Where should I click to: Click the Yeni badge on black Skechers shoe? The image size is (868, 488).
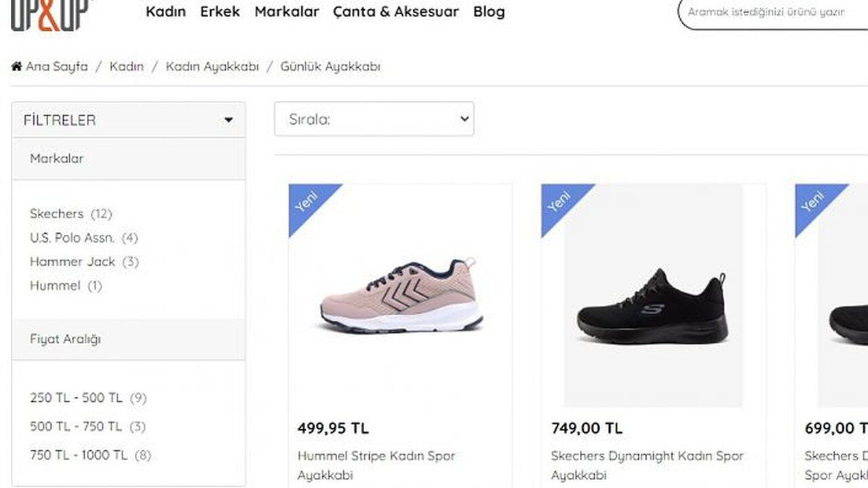[x=560, y=203]
